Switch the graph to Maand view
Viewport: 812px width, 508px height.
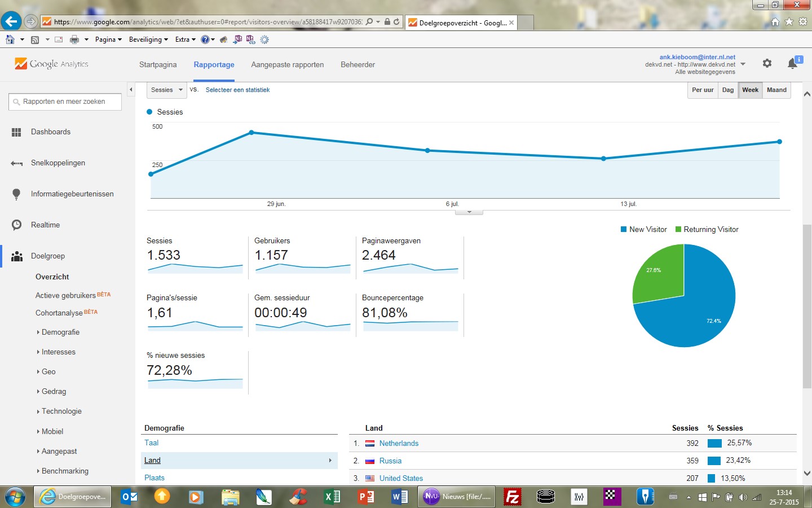(x=776, y=90)
